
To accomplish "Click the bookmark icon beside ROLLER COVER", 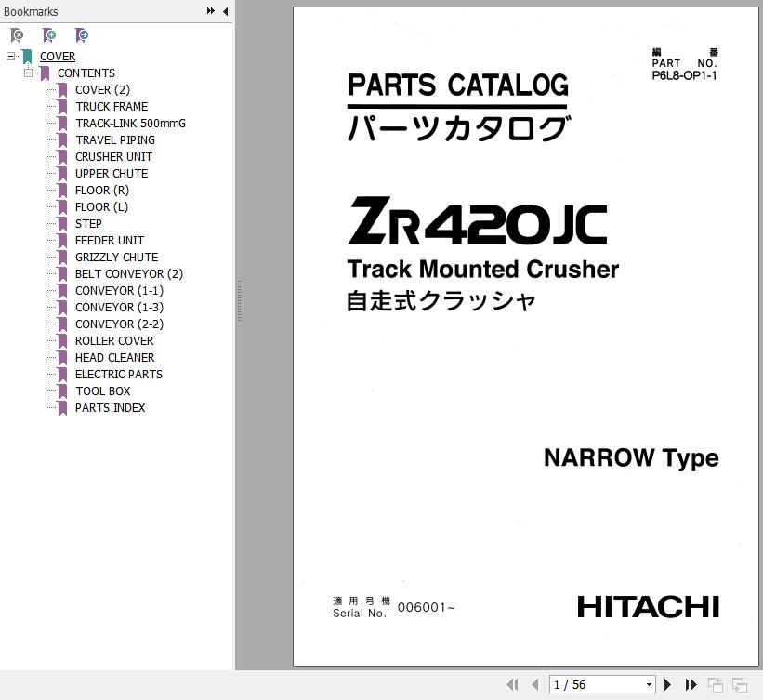I will point(61,341).
